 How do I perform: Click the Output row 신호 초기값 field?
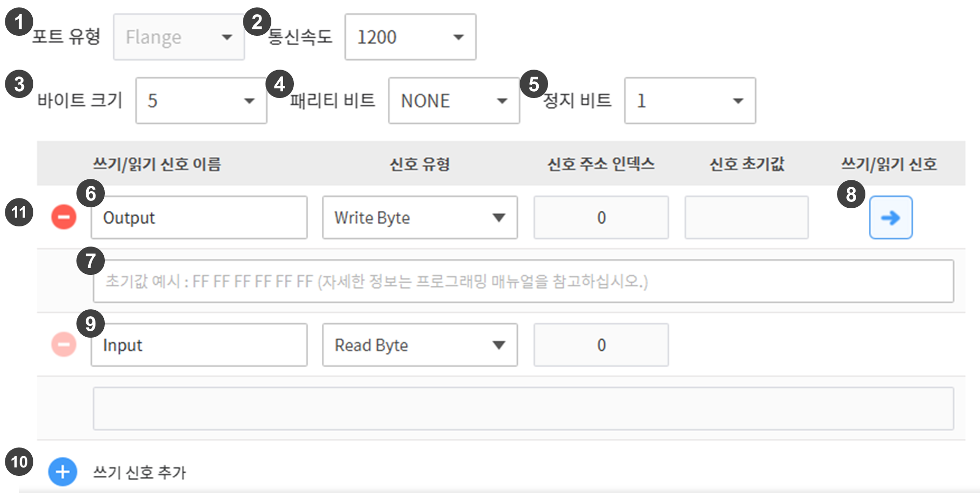coord(746,218)
